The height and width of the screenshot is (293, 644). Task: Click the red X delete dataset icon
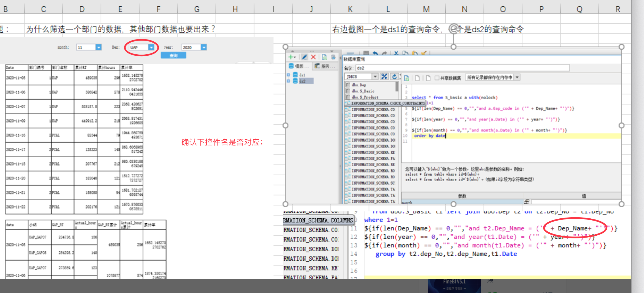coord(313,57)
